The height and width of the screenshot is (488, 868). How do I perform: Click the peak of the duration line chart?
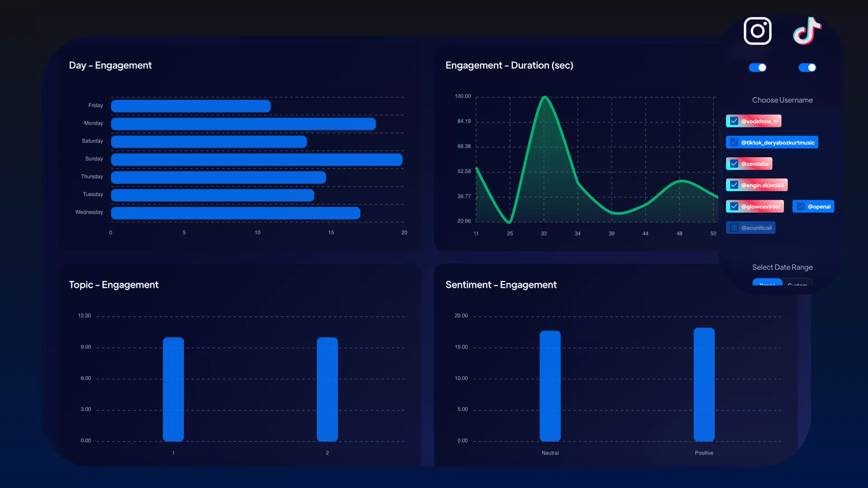click(x=545, y=97)
